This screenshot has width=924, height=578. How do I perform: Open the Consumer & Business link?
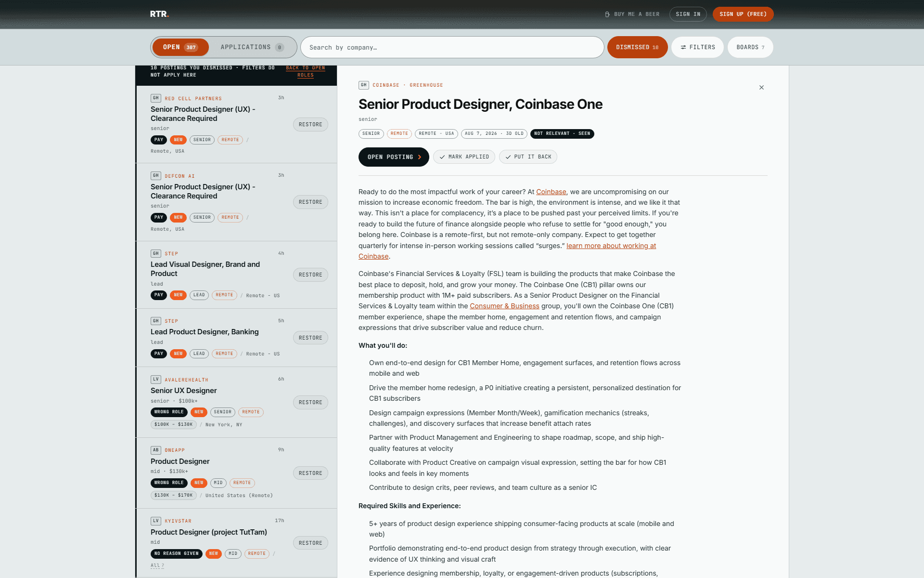(x=504, y=306)
